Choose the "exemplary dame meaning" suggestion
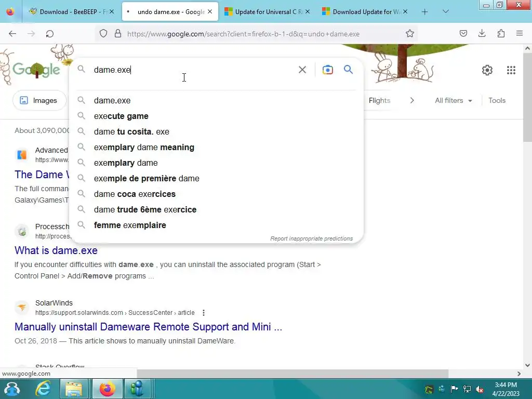532x399 pixels. [x=217, y=147]
